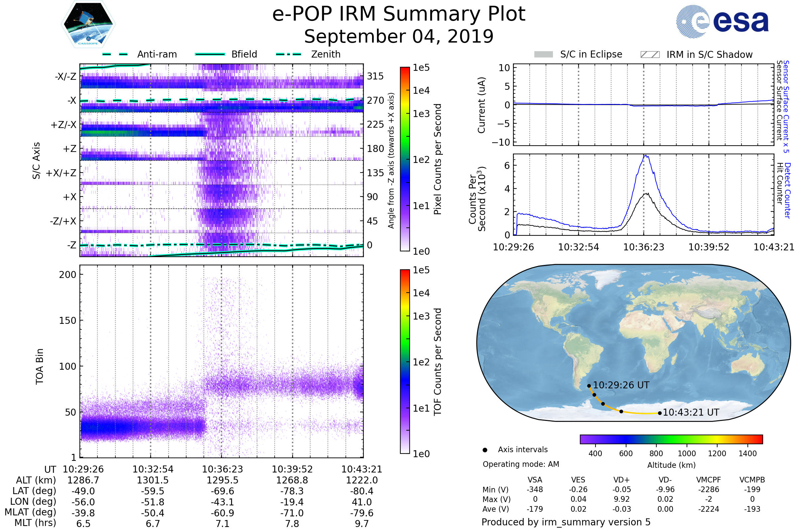798x532 pixels.
Task: Click the e-POP IRM Summary Plot title
Action: 399,14
